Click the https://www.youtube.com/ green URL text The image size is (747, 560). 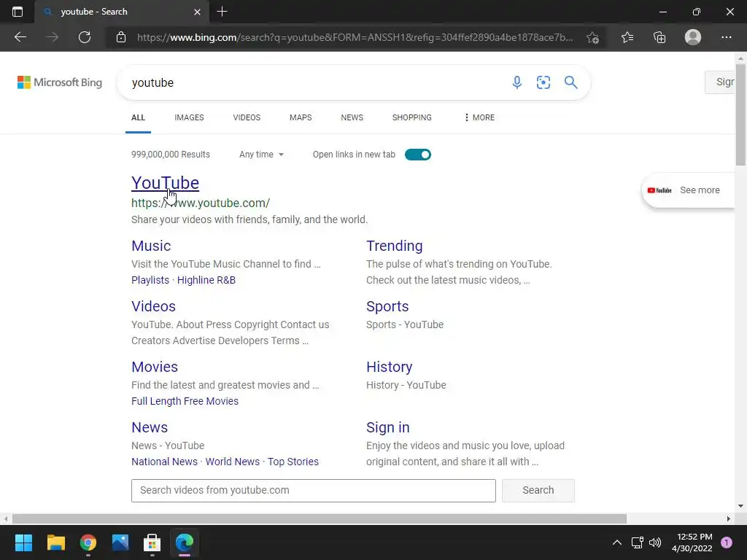[x=201, y=203]
